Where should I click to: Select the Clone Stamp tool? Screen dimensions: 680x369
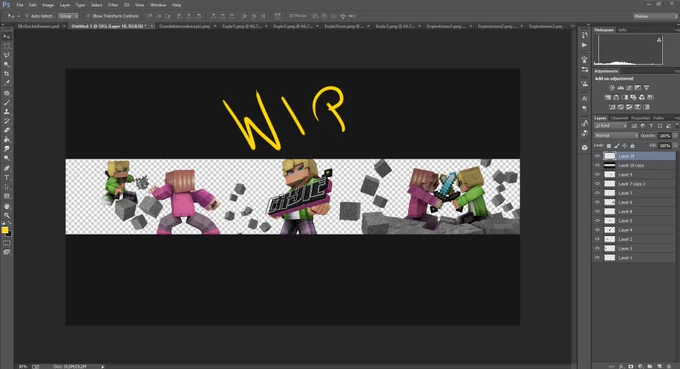coord(7,111)
